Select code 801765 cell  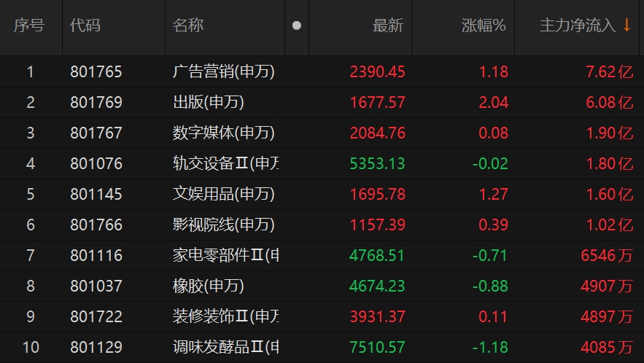click(x=96, y=72)
